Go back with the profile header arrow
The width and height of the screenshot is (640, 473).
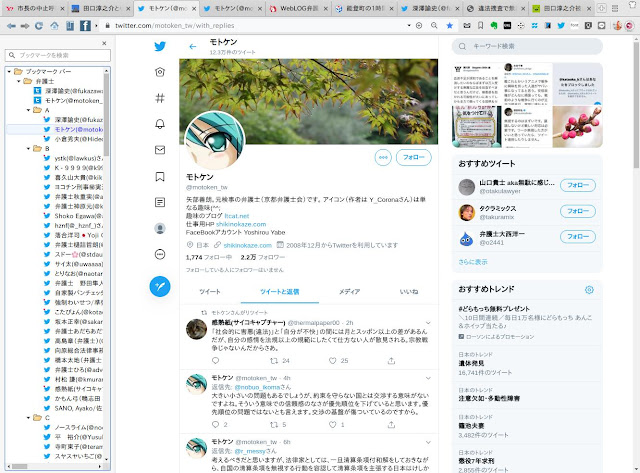193,47
